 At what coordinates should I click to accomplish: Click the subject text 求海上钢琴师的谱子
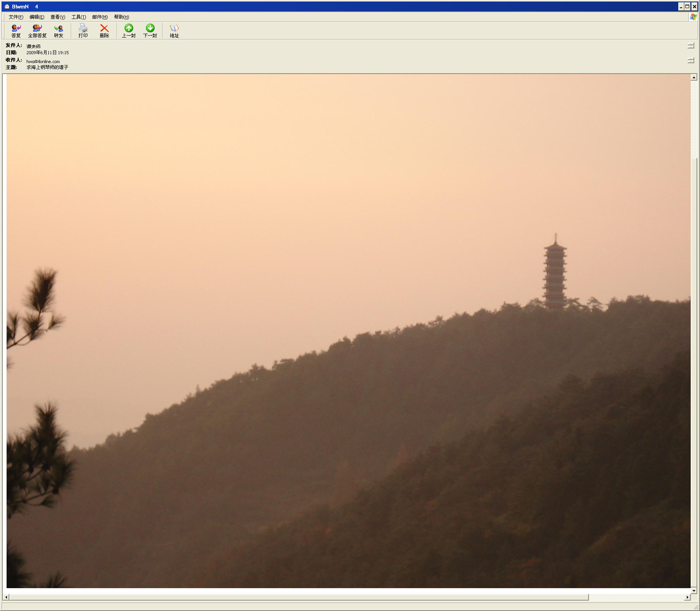pos(47,67)
